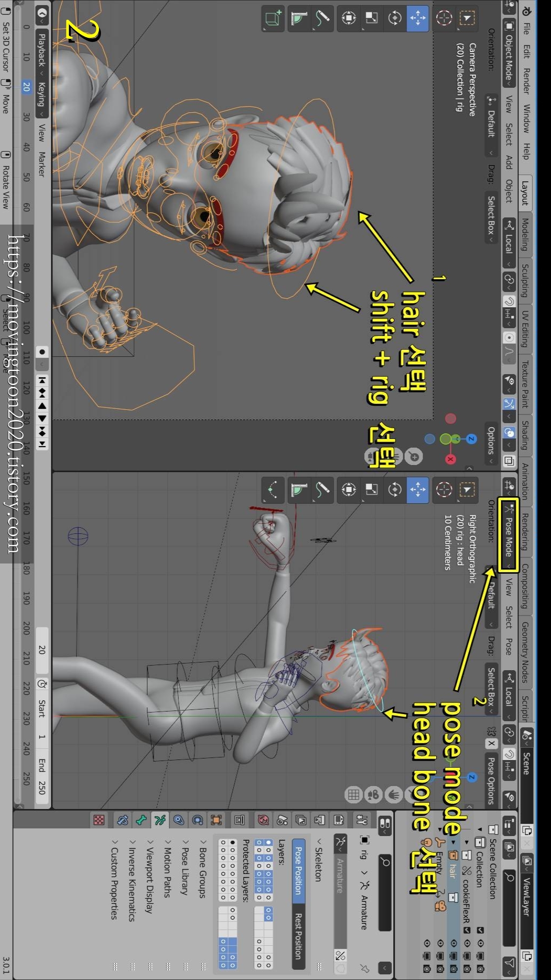Jump to the timeline end frame
551x980 pixels.
pyautogui.click(x=42, y=444)
